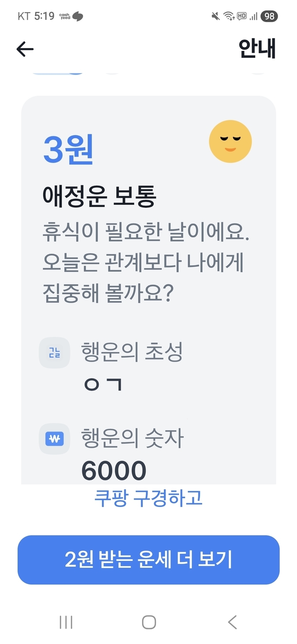Open Android recent apps
Viewport: 297px width, 644px height.
click(x=66, y=622)
